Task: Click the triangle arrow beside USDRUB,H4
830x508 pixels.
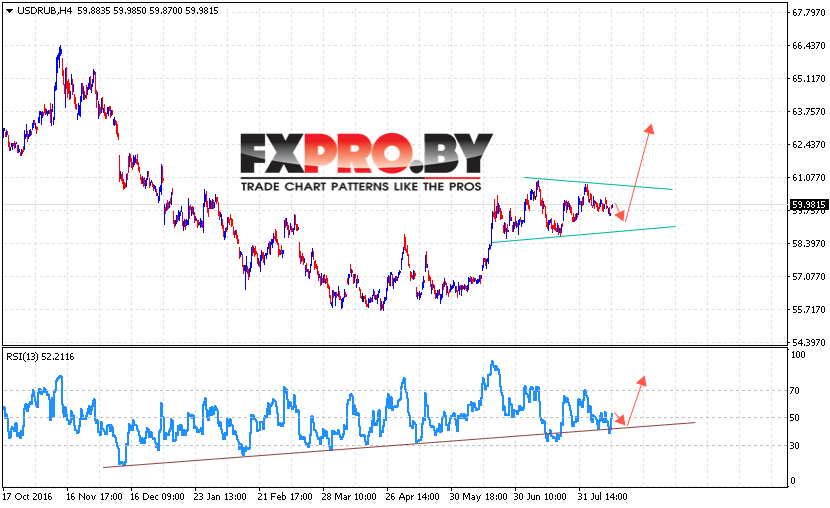Action: click(x=9, y=11)
